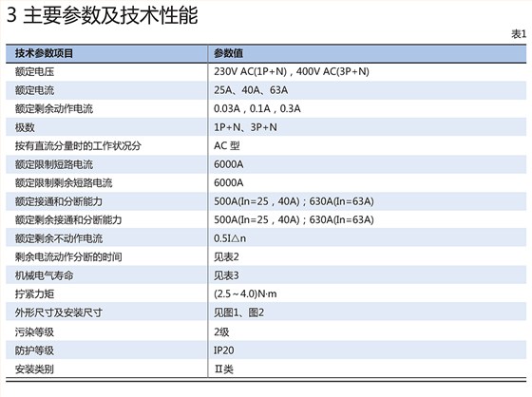
Task: Select the 额定电压 row label
Action: (34, 71)
